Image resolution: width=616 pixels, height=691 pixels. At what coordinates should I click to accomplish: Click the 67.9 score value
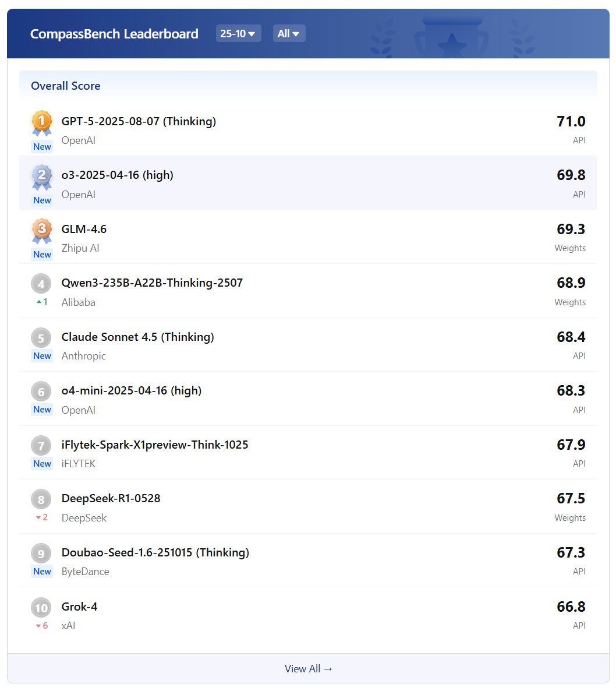point(571,445)
